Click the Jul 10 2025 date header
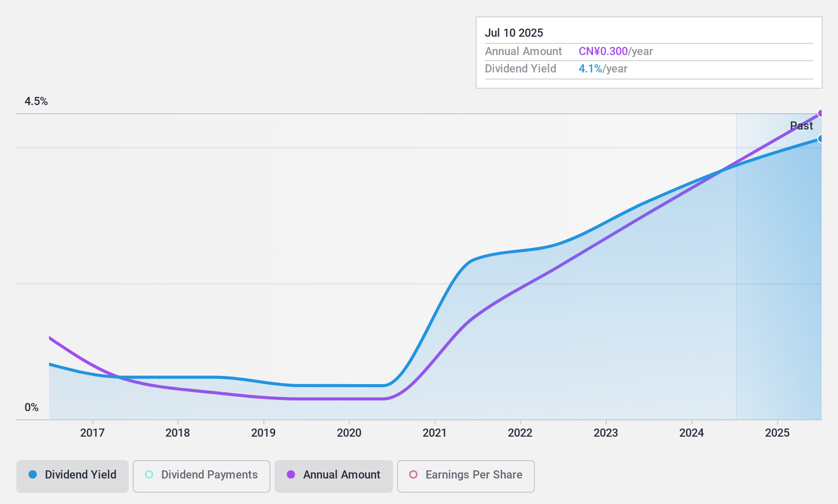This screenshot has width=838, height=504. [x=514, y=33]
